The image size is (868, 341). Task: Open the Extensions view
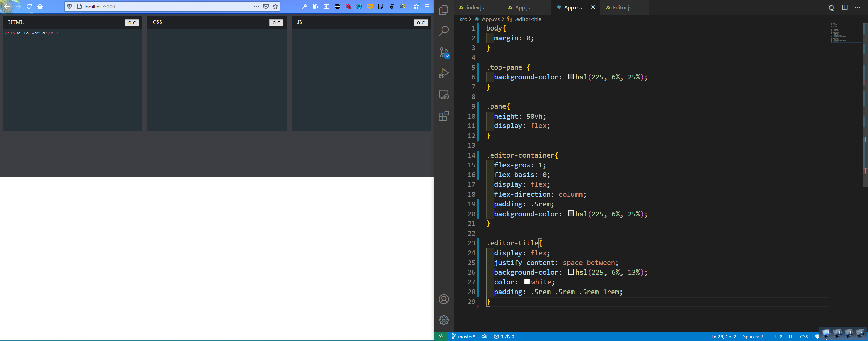tap(443, 116)
